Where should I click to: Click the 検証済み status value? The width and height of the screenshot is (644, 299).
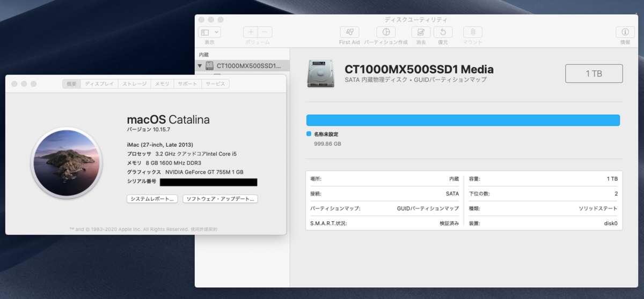tap(449, 223)
